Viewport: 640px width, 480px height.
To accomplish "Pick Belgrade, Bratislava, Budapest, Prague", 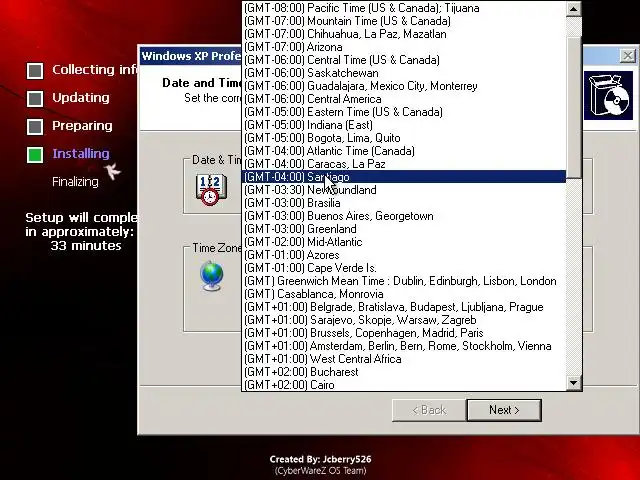I will (x=404, y=307).
